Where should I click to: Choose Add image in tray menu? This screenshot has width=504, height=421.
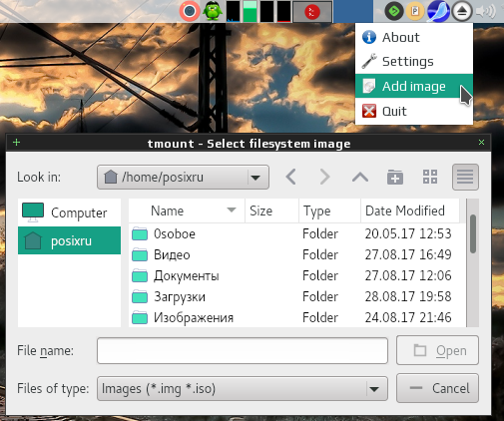point(414,86)
